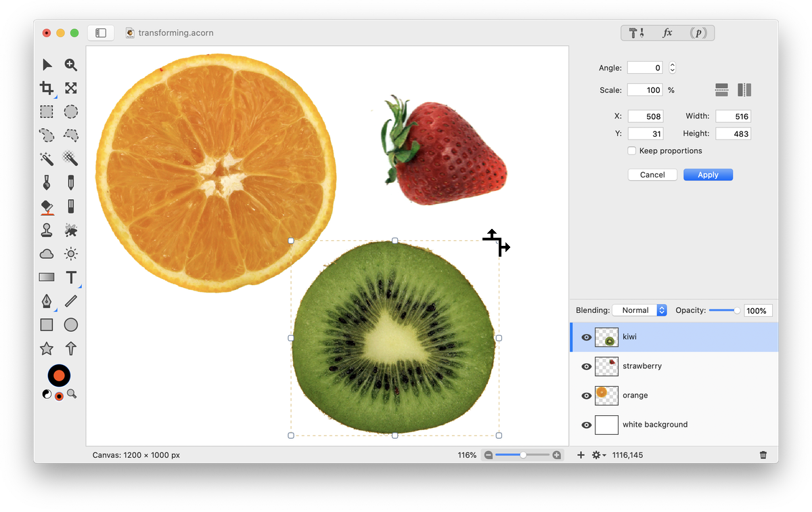Select the Bezier pen tool
This screenshot has height=512, width=812.
coord(47,301)
